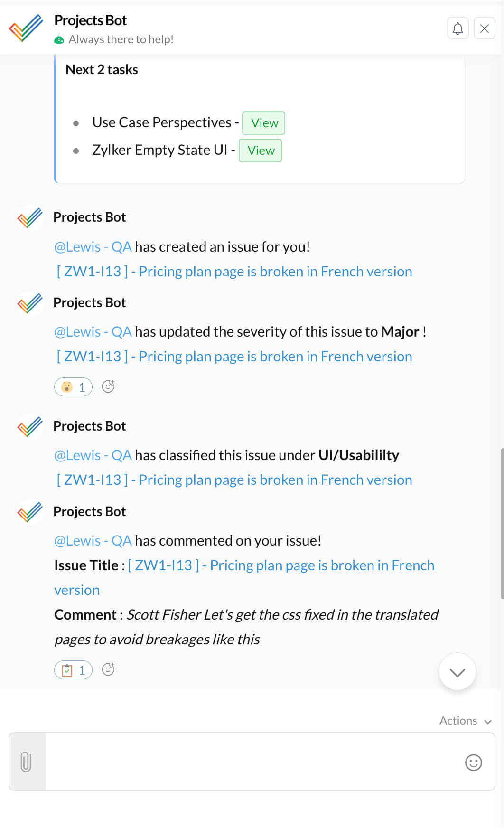Add reaction to the comment message
504x828 pixels.
coord(108,669)
